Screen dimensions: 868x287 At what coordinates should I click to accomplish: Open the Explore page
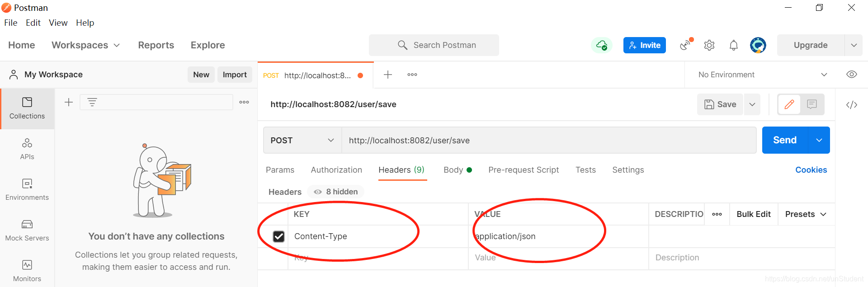208,45
